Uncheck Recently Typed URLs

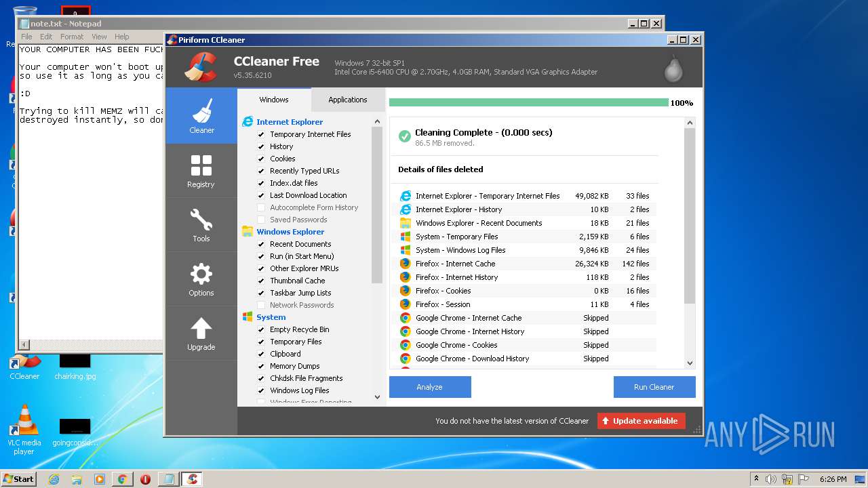pos(261,171)
